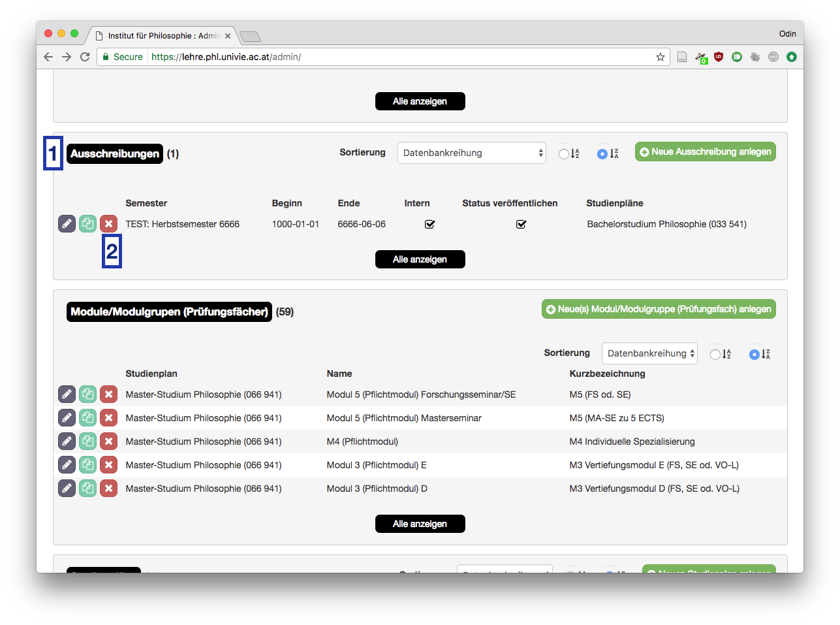The height and width of the screenshot is (625, 840).
Task: Copy Modul 5 Forschungsseminar/SE row
Action: click(x=88, y=394)
